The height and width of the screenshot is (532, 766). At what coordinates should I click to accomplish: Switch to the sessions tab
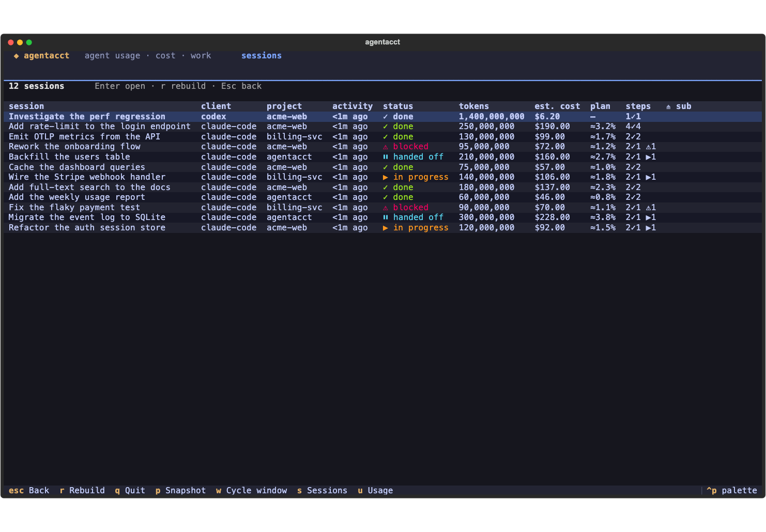(262, 56)
